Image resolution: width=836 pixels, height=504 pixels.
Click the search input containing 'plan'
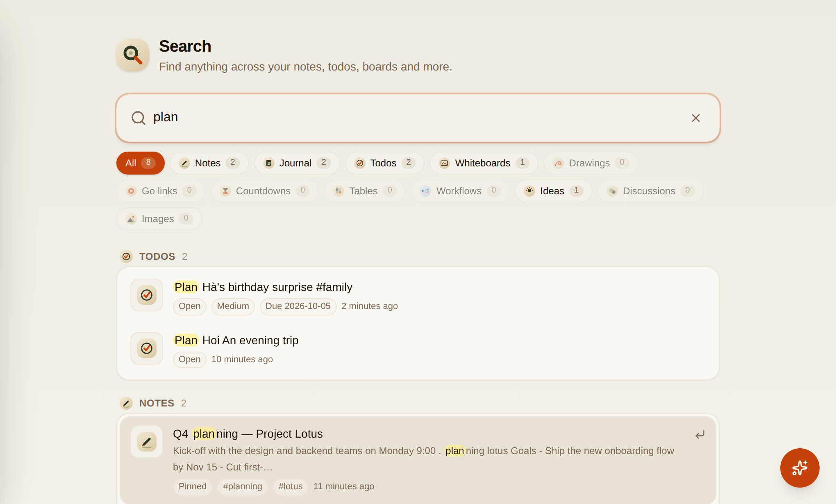[418, 118]
